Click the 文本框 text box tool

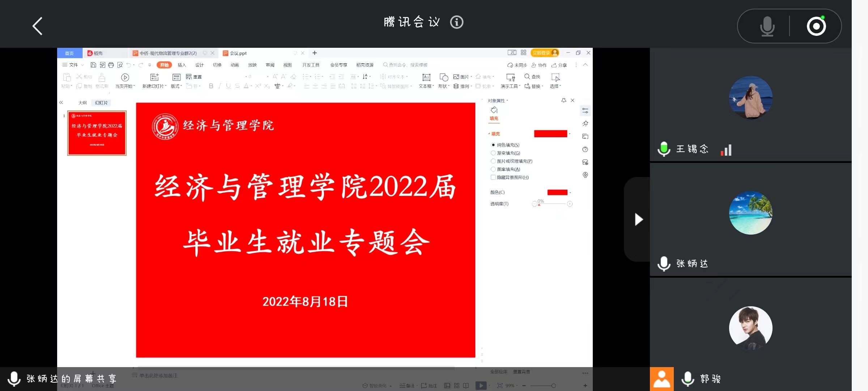point(426,77)
